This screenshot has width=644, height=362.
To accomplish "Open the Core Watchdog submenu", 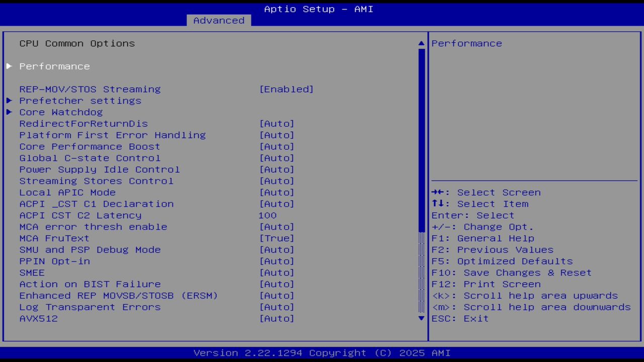I will point(60,112).
